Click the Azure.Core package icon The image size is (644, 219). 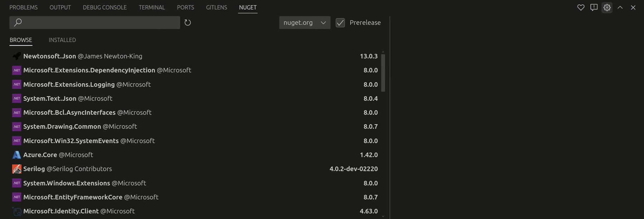click(16, 155)
